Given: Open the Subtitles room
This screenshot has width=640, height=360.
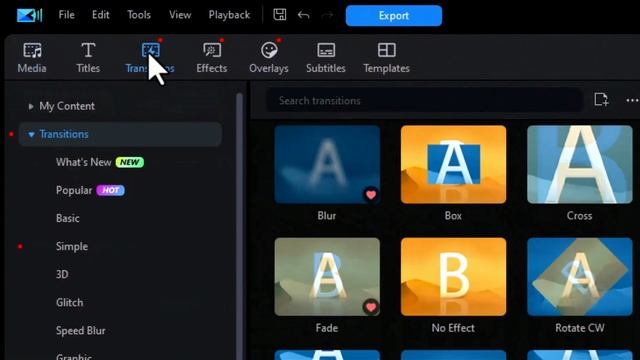Looking at the screenshot, I should point(326,58).
